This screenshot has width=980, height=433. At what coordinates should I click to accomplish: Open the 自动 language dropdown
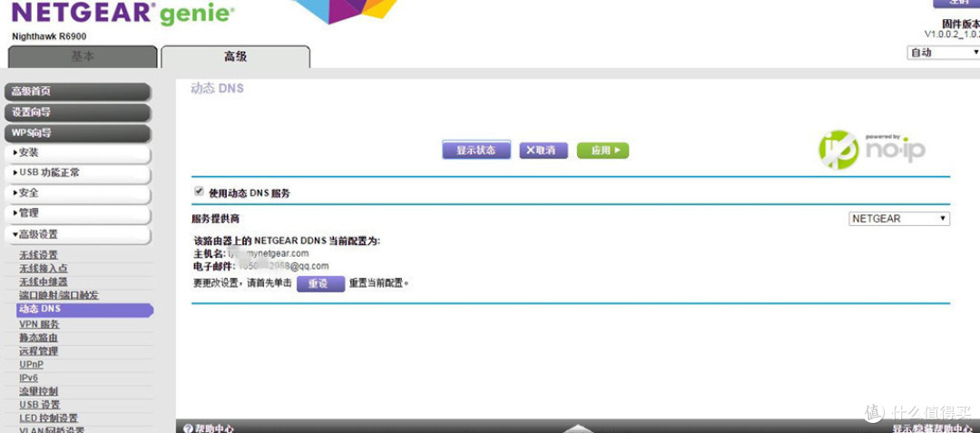click(943, 53)
